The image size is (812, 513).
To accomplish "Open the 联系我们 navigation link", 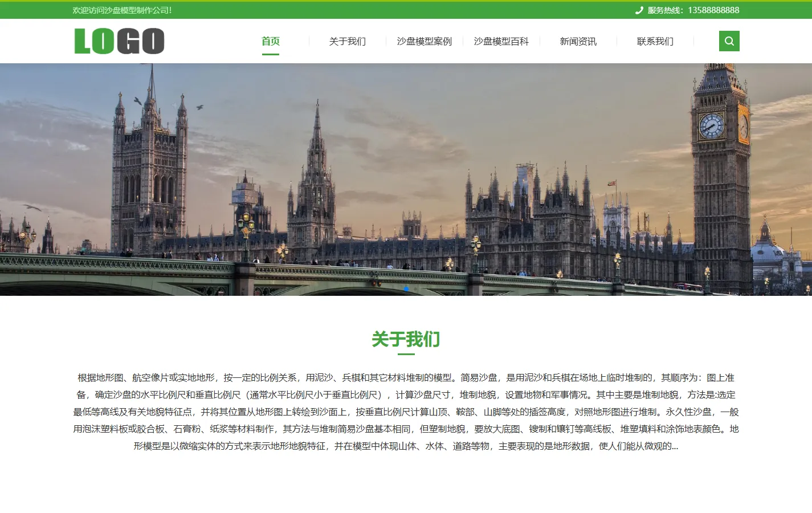I will (x=655, y=41).
